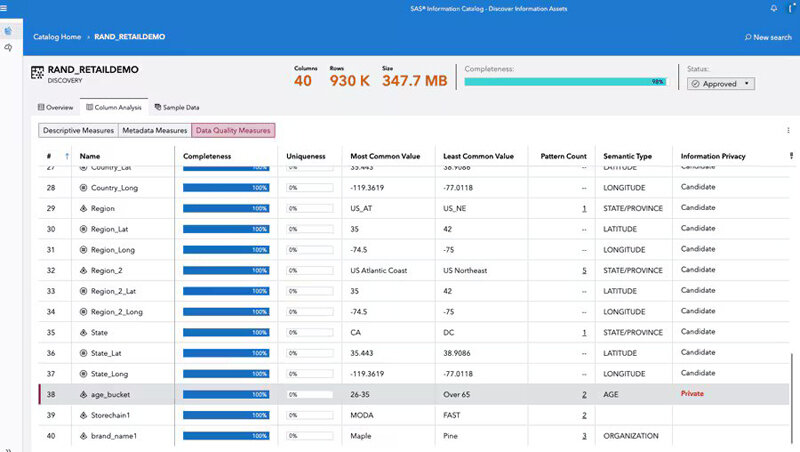Open the Sample Data tab
The image size is (800, 452).
click(177, 108)
